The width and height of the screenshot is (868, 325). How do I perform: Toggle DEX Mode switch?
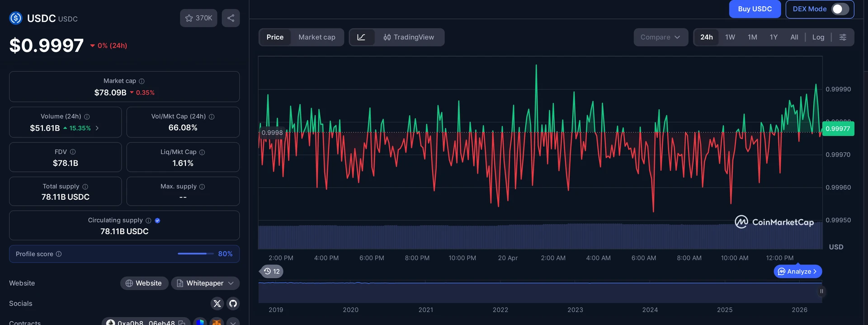pos(840,9)
